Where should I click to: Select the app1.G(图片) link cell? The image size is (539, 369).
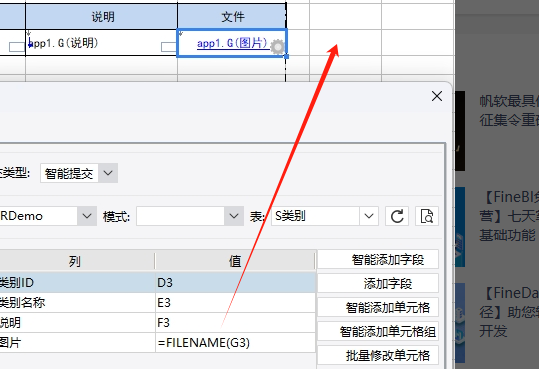click(232, 43)
